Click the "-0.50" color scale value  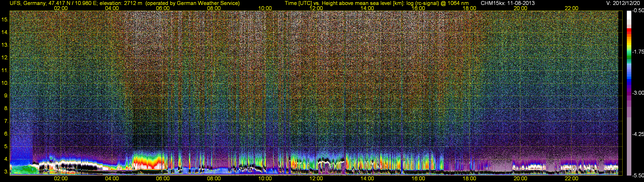[x=638, y=10]
